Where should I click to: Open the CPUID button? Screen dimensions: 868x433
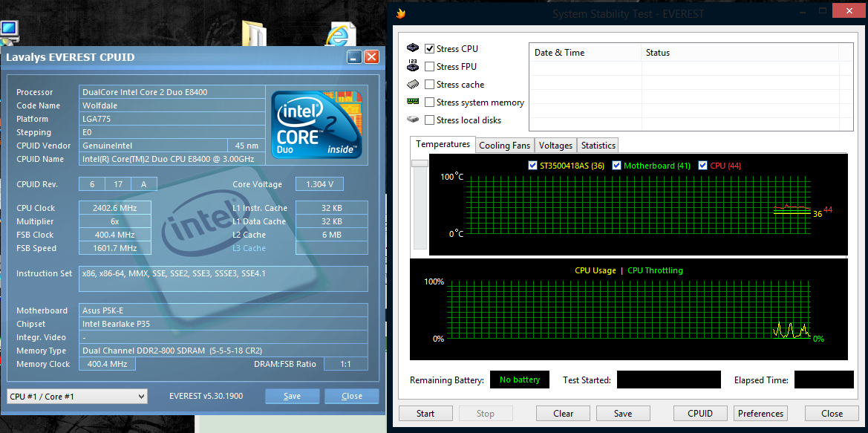click(x=699, y=413)
